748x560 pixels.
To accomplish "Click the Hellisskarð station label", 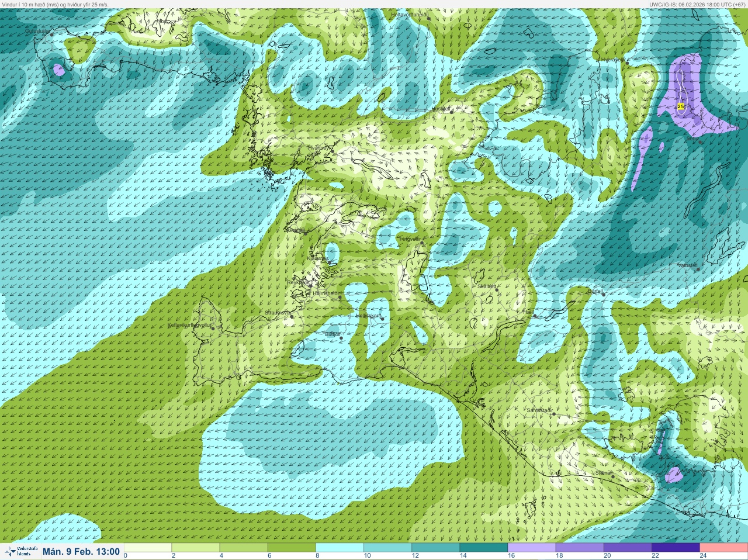I will tap(369, 316).
